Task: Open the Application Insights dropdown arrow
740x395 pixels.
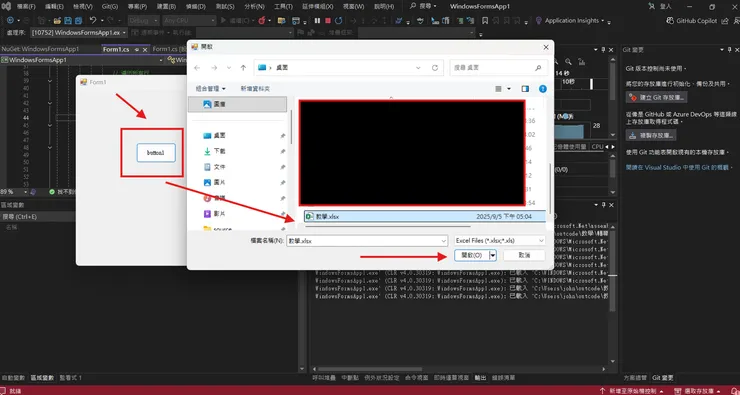Action: pos(603,21)
